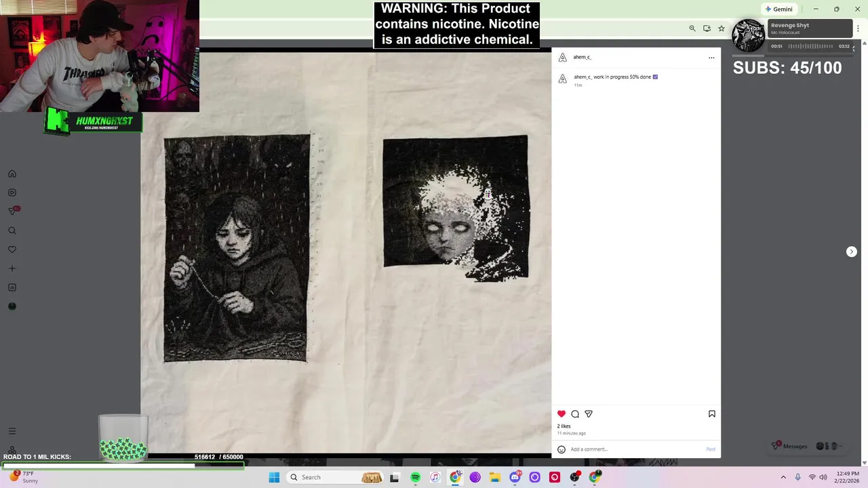868x488 pixels.
Task: Seek within the song waveform progress bar
Action: [810, 46]
